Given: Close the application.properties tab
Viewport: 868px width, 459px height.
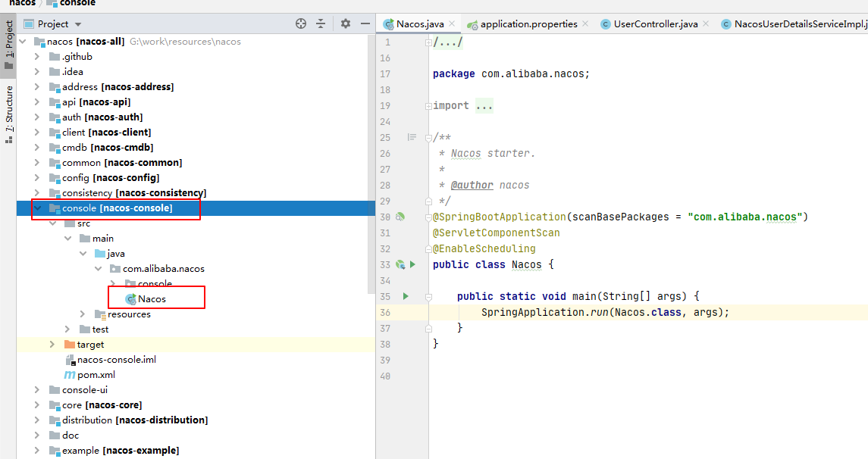Looking at the screenshot, I should coord(585,23).
